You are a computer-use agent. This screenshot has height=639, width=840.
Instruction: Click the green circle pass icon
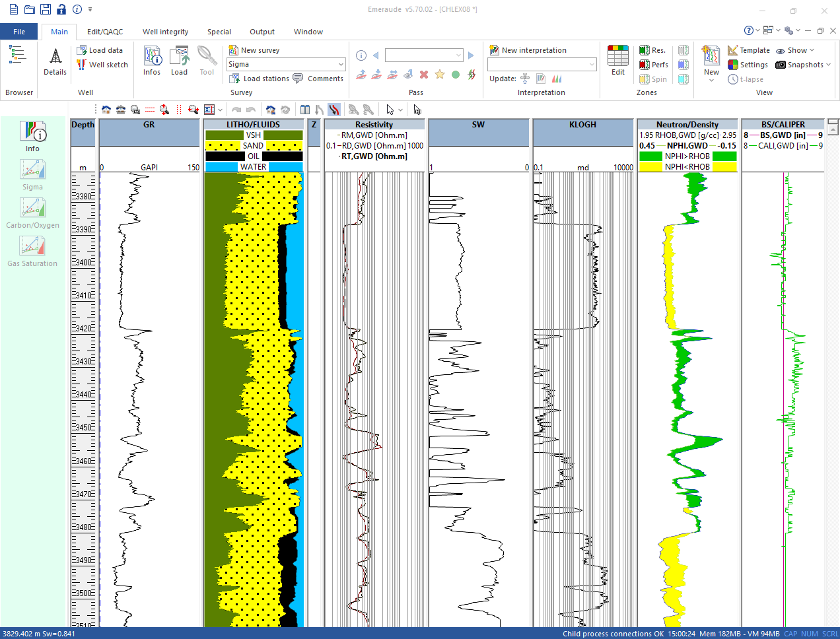[456, 75]
